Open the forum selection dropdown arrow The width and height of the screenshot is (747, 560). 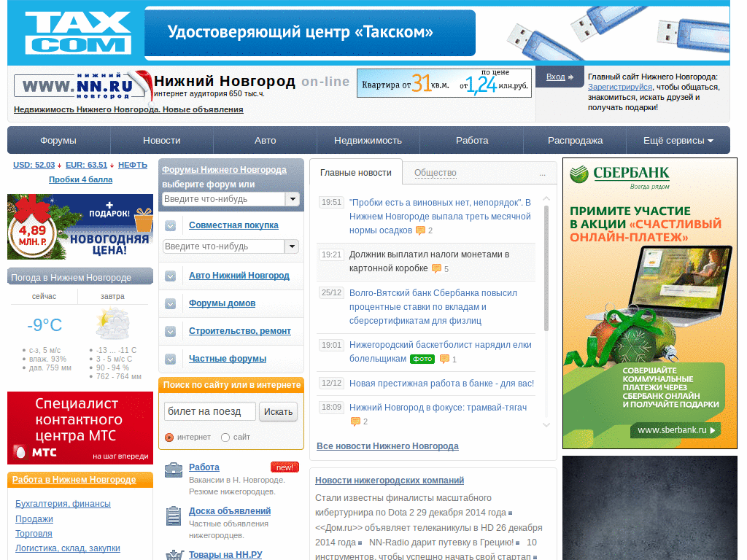pos(292,199)
